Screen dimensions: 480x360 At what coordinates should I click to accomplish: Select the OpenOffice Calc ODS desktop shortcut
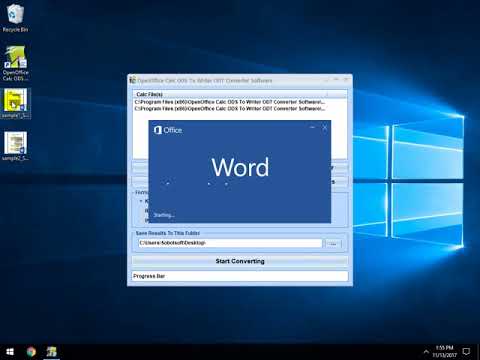tap(15, 63)
